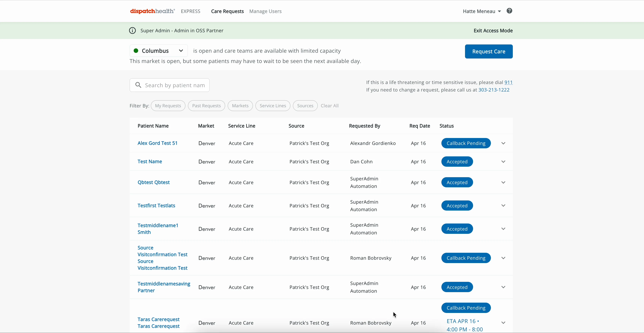Select the Care Requests tab
Screen dimensions: 644x333
pyautogui.click(x=227, y=11)
